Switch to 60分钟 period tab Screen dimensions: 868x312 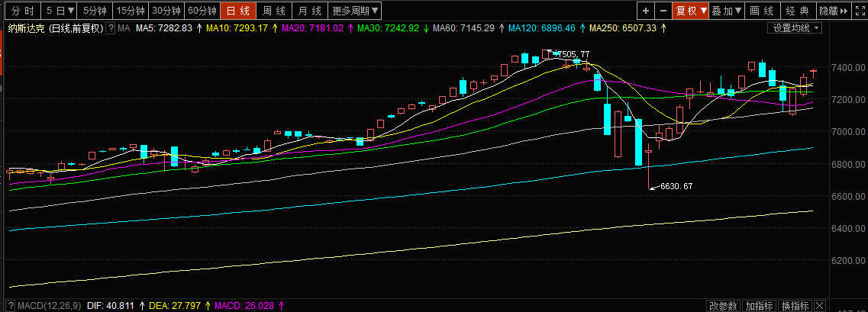[202, 11]
